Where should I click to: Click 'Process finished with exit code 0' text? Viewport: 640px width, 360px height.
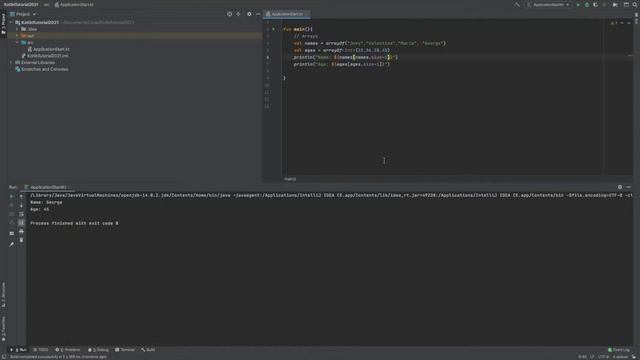(74, 223)
